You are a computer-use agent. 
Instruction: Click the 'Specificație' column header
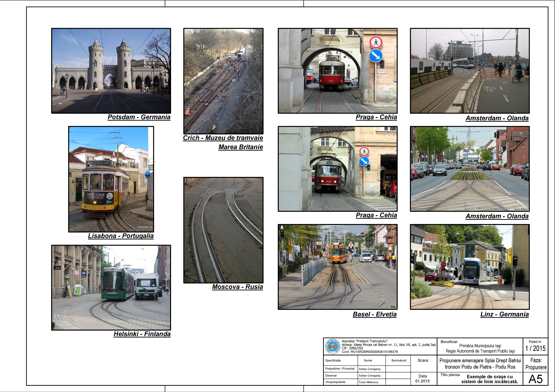(x=333, y=360)
